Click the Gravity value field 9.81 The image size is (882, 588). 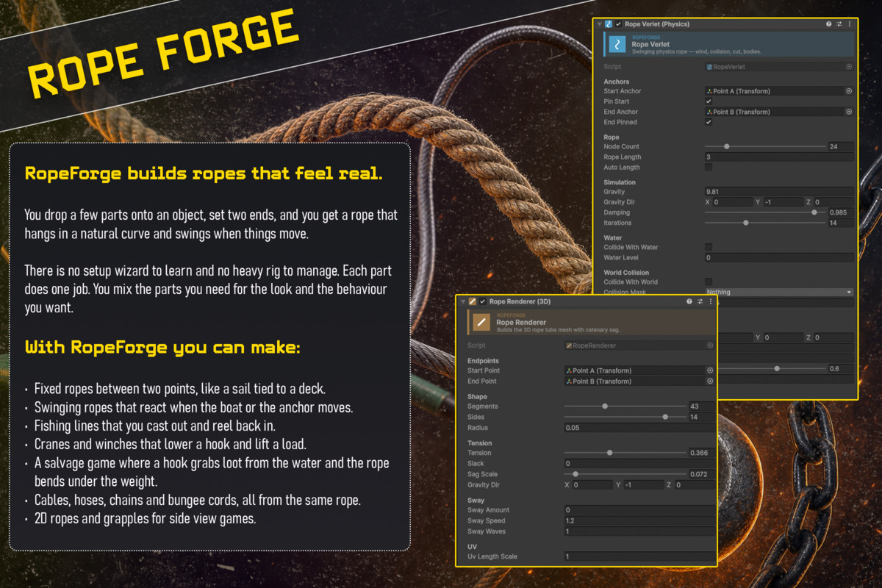(x=779, y=192)
